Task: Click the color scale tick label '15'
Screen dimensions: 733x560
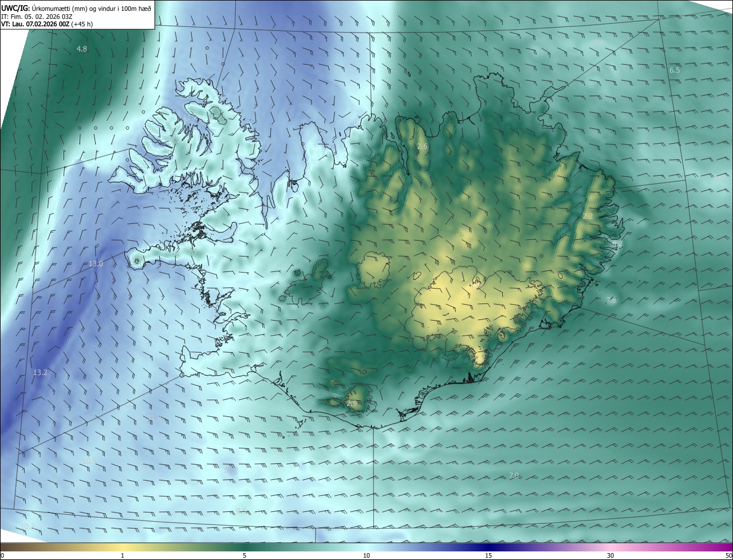Action: [488, 555]
